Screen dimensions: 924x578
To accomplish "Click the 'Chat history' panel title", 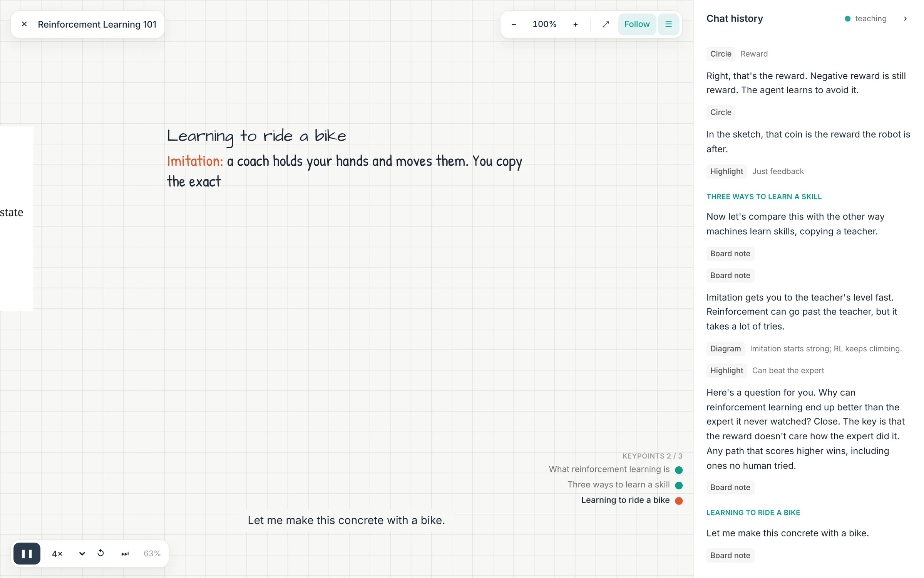I will pos(735,18).
